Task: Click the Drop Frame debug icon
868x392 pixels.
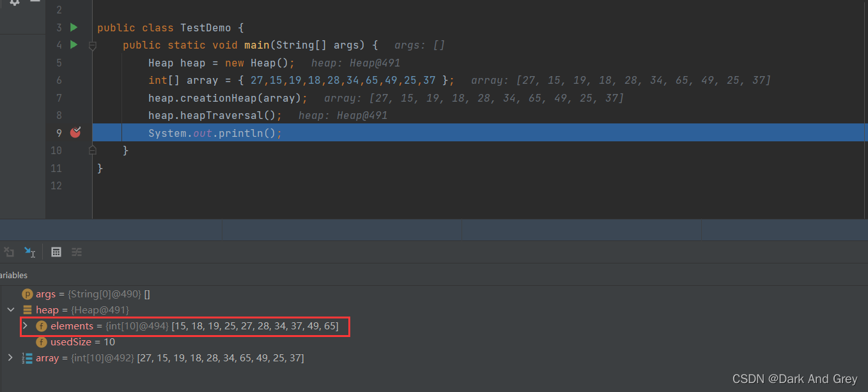Action: (8, 252)
